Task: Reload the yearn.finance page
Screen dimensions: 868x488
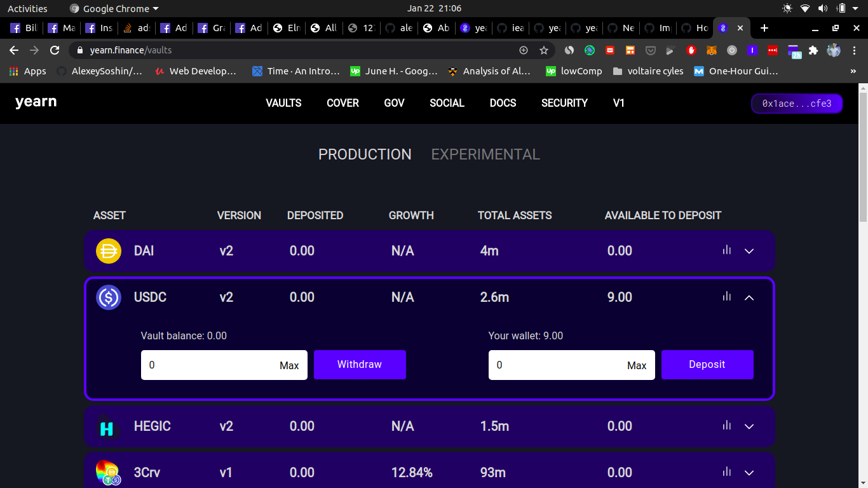Action: click(55, 50)
